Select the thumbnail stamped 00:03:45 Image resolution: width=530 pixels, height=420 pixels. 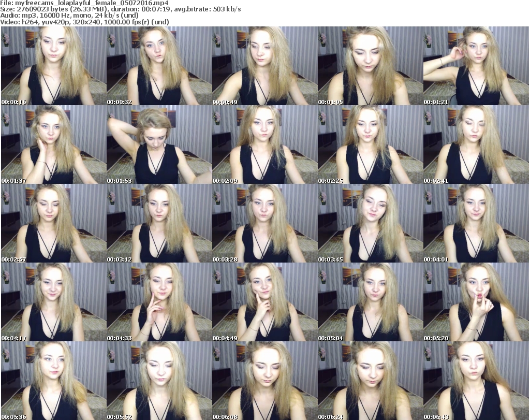[x=371, y=223]
